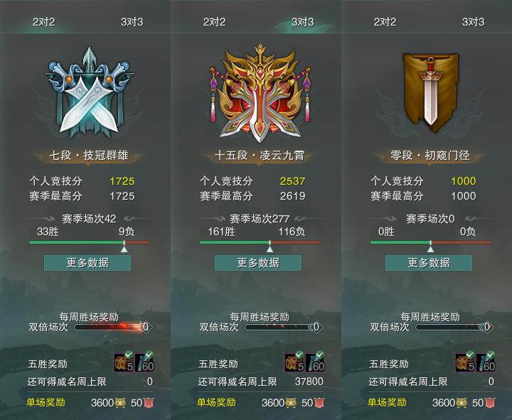
Task: Click 更多数据 in the 零段 panel
Action: (429, 263)
